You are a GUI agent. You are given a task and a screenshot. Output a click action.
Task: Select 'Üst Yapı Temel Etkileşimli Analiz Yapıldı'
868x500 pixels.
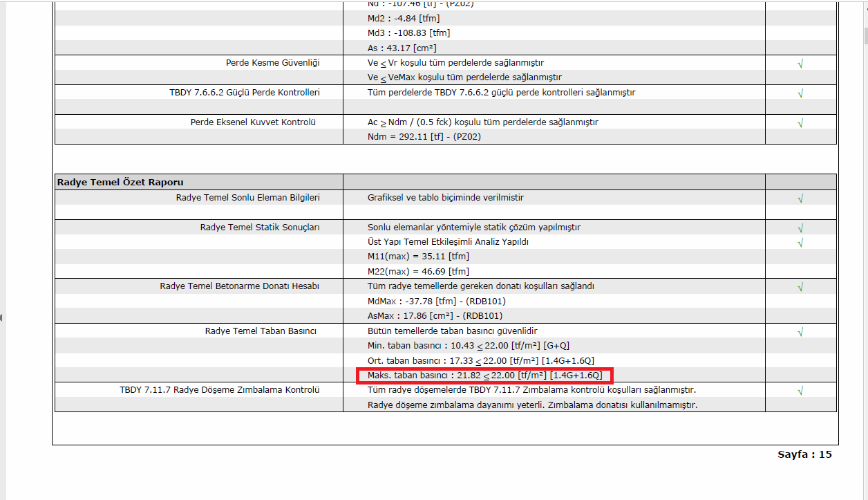[x=448, y=241]
